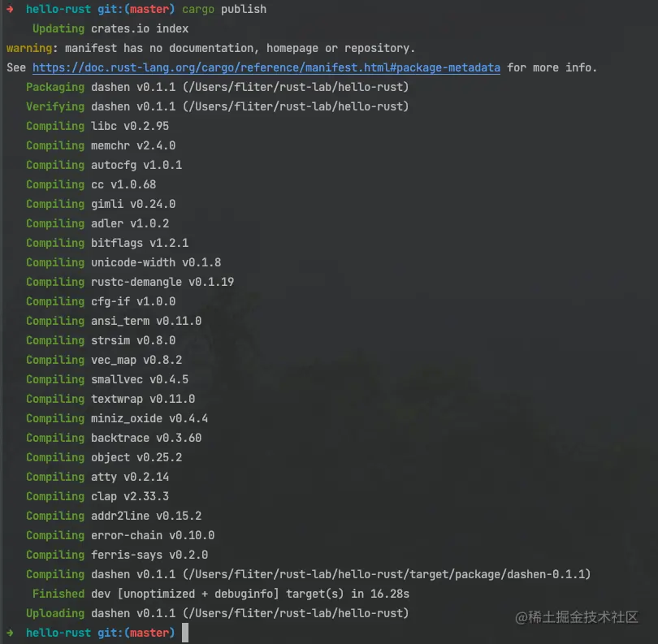This screenshot has width=658, height=644.
Task: Click the 'Compiling cfg-if v1.0.0' line
Action: tap(101, 301)
